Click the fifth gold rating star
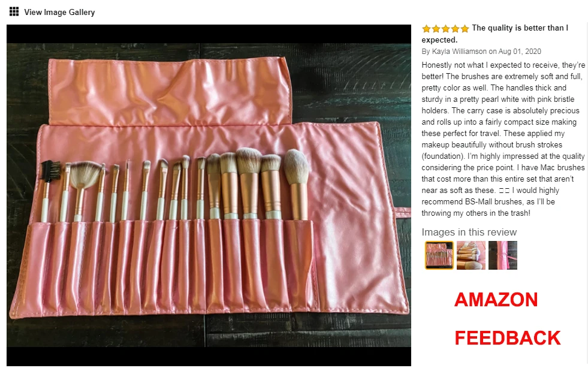Image resolution: width=588 pixels, height=371 pixels. pyautogui.click(x=465, y=29)
